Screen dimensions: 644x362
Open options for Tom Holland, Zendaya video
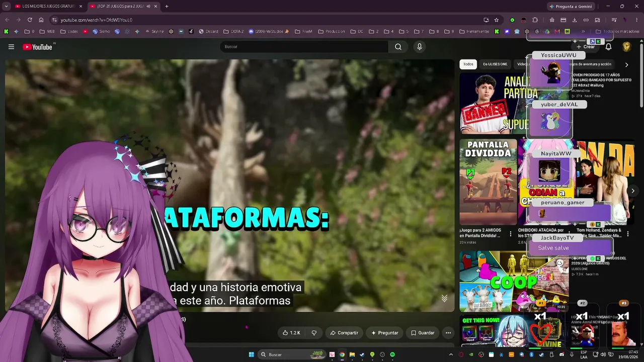click(x=628, y=234)
